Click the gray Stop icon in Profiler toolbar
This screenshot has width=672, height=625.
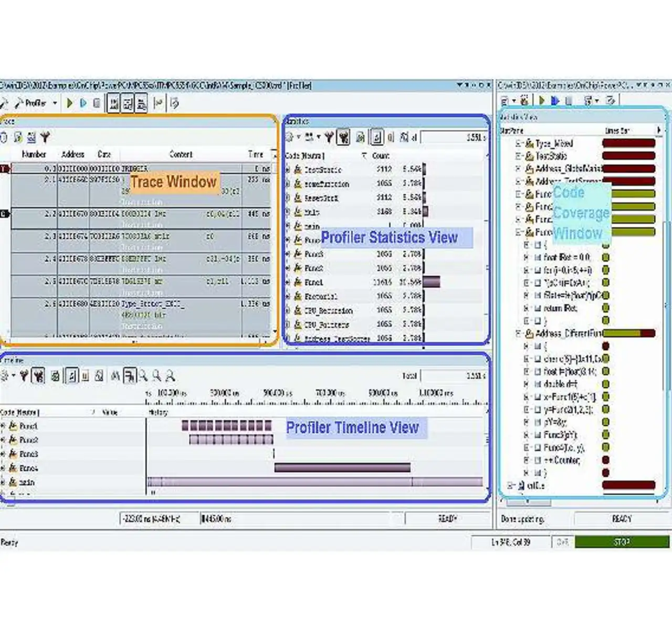tap(97, 103)
